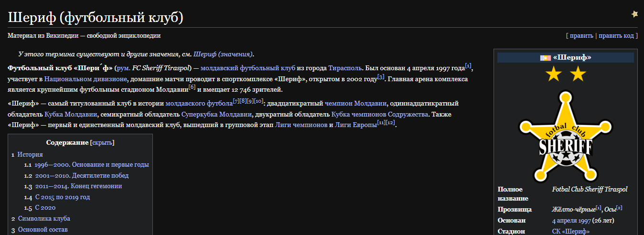644x235 pixels.
Task: Click footnote reference [9]
Action: pyautogui.click(x=250, y=101)
